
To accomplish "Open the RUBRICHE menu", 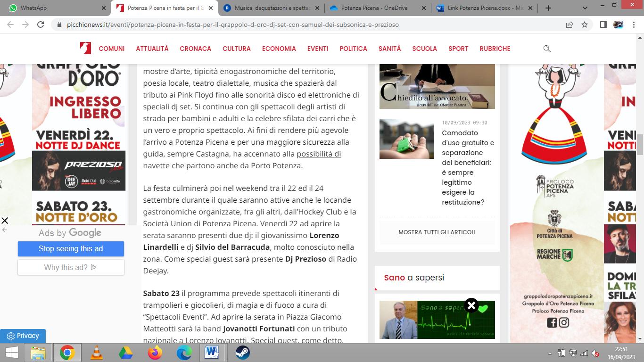I will [495, 49].
